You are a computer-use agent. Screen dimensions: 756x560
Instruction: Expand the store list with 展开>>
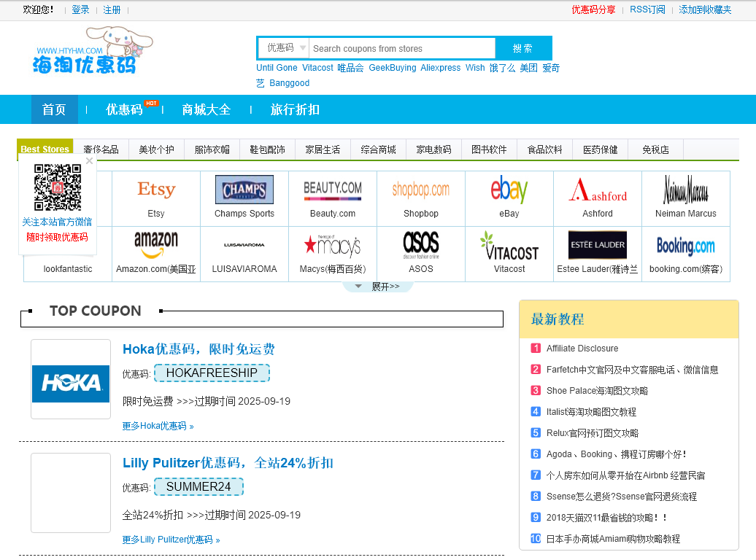click(x=378, y=287)
